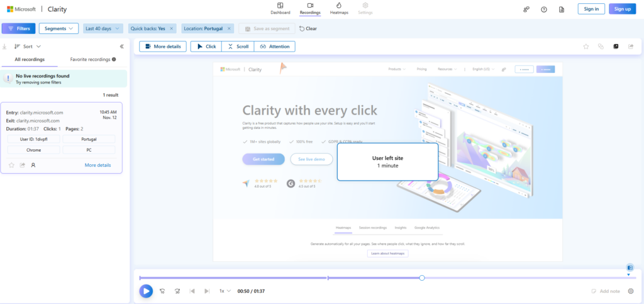
Task: Open the documentation page icon in header
Action: (562, 9)
